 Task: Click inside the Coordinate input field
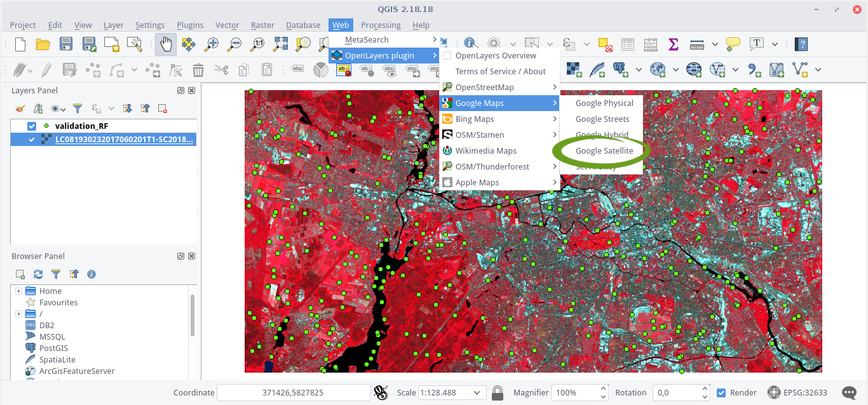tap(294, 392)
